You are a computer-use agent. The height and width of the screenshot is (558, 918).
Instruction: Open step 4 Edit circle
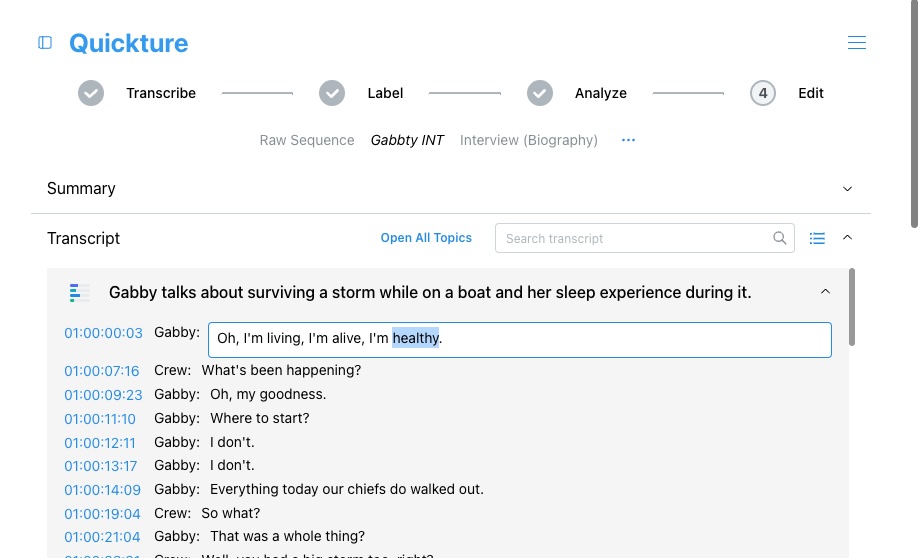click(763, 93)
